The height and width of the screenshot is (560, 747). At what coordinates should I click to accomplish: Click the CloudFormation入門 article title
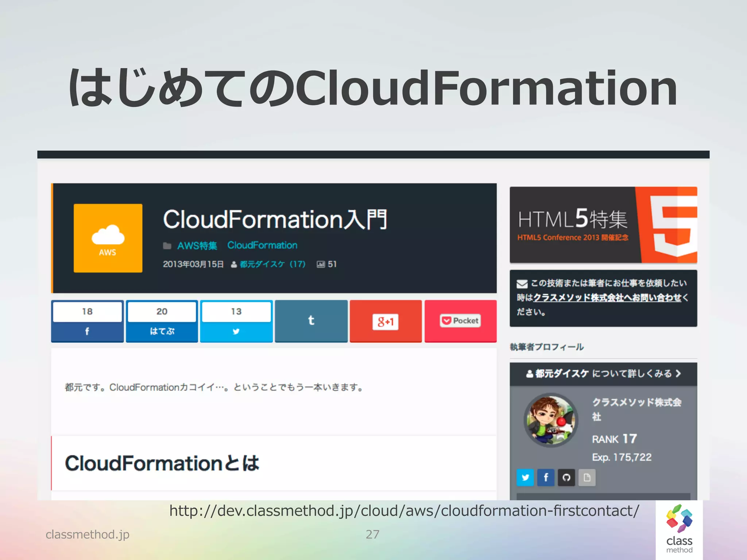tap(275, 219)
